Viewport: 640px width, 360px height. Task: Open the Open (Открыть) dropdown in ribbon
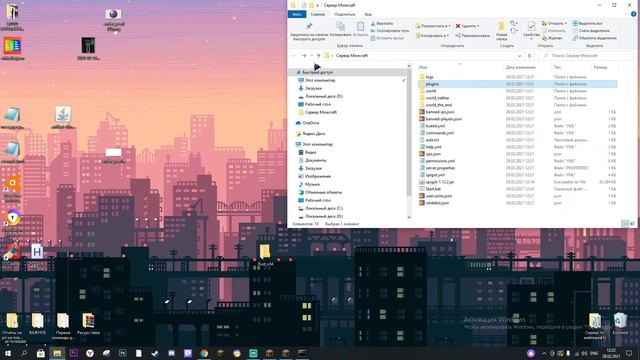coord(554,24)
